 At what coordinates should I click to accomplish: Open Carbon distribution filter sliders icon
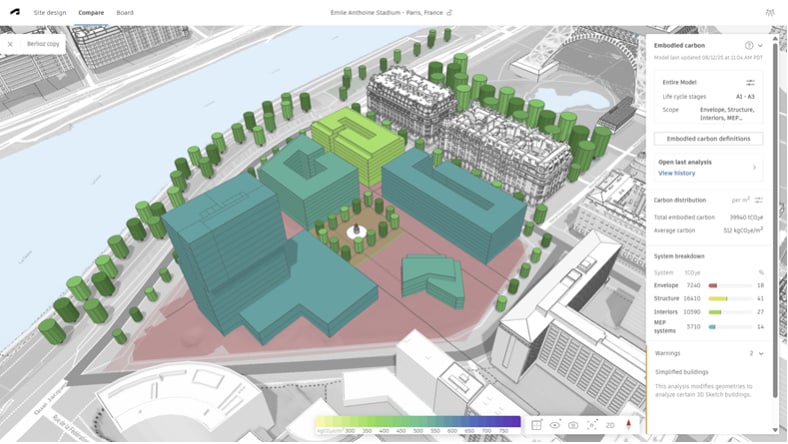click(758, 200)
